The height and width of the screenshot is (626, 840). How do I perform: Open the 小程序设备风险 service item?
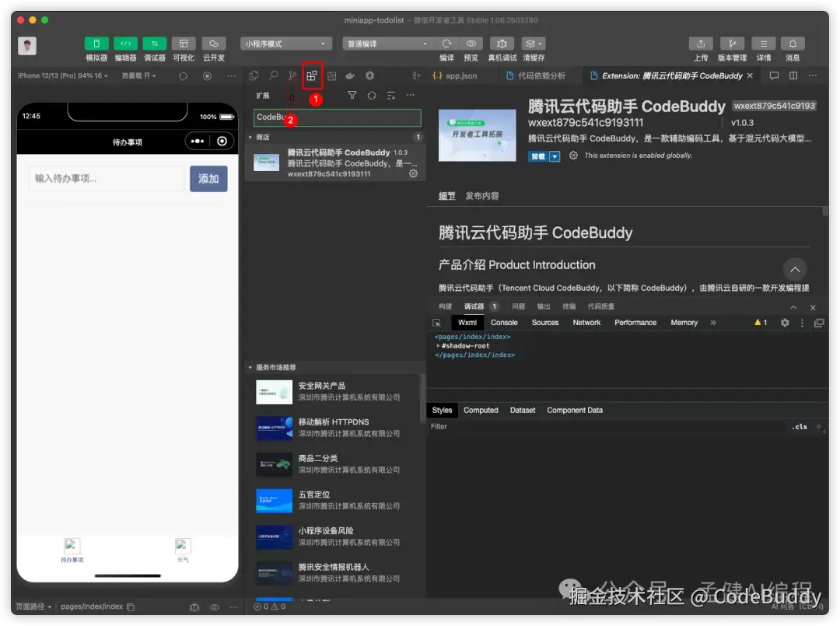click(336, 537)
